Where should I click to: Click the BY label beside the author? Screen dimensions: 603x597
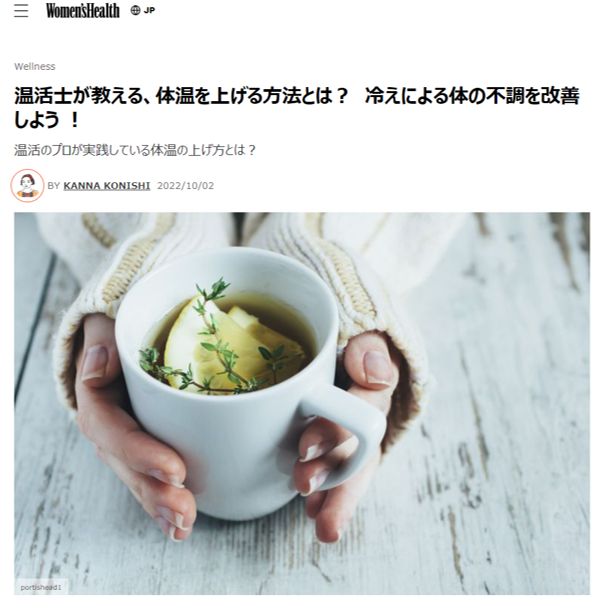pos(54,186)
